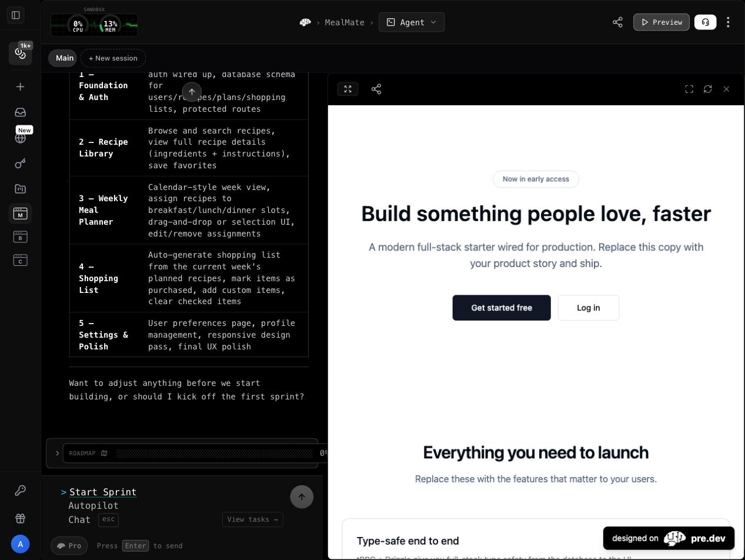Open the inbox tray icon

click(x=21, y=112)
